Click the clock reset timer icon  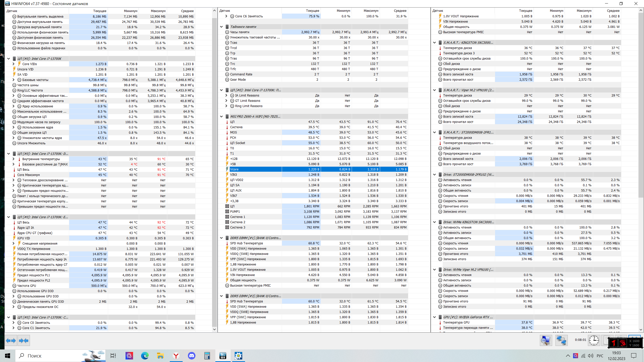[x=594, y=341]
